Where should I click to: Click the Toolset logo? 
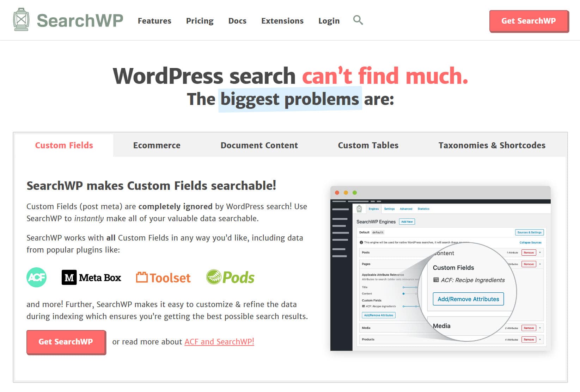tap(163, 278)
